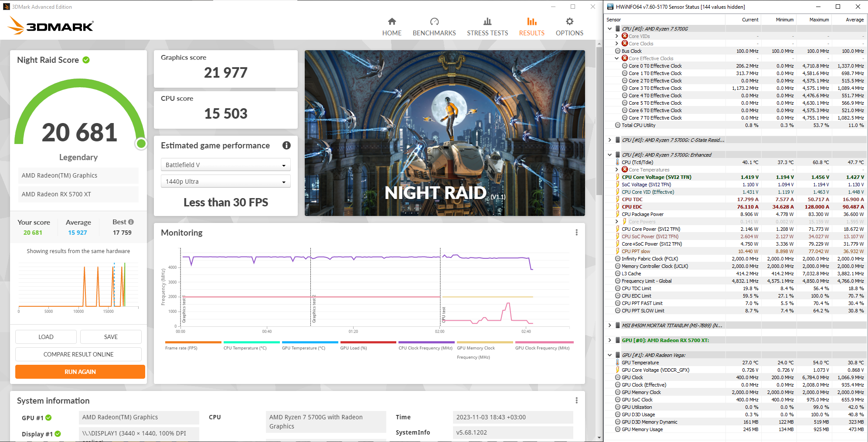Viewport: 868px width, 442px height.
Task: Open the RESULTS tab
Action: pyautogui.click(x=531, y=27)
